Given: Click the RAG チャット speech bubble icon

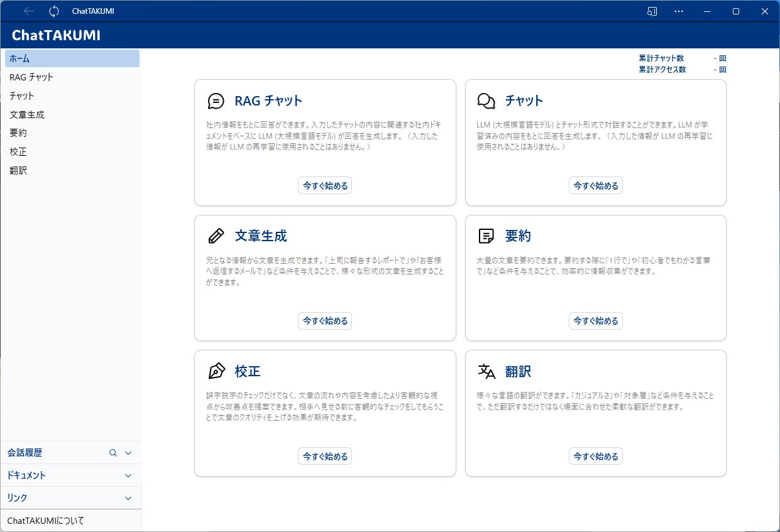Looking at the screenshot, I should pos(216,101).
